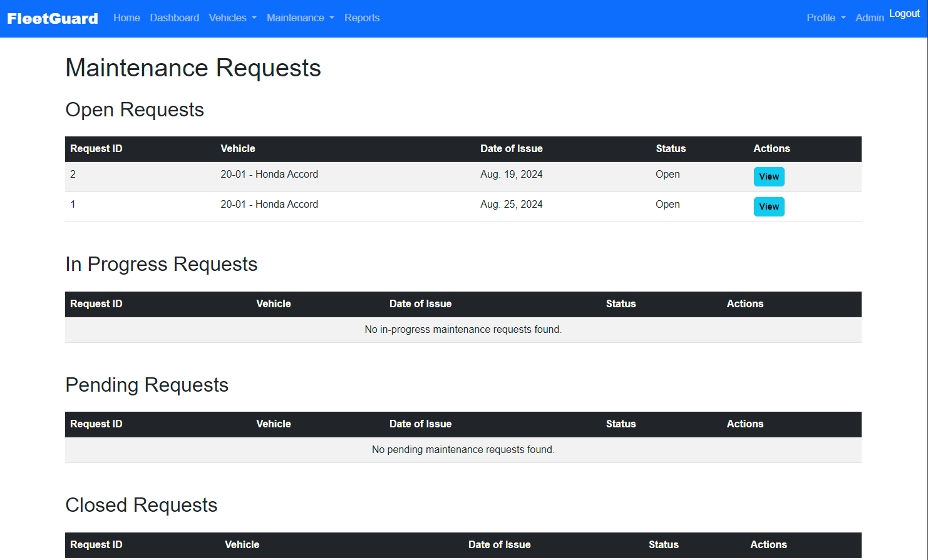Open the Reports page

click(362, 18)
